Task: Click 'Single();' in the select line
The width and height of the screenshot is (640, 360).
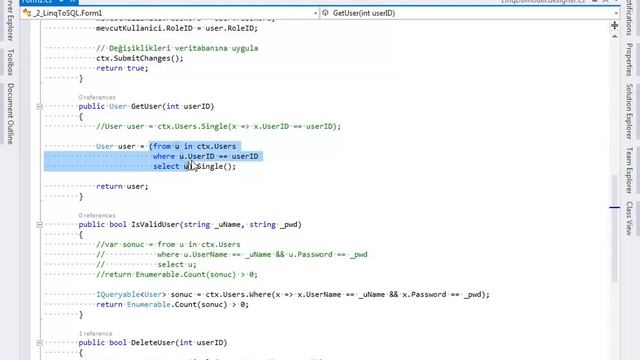Action: 216,167
